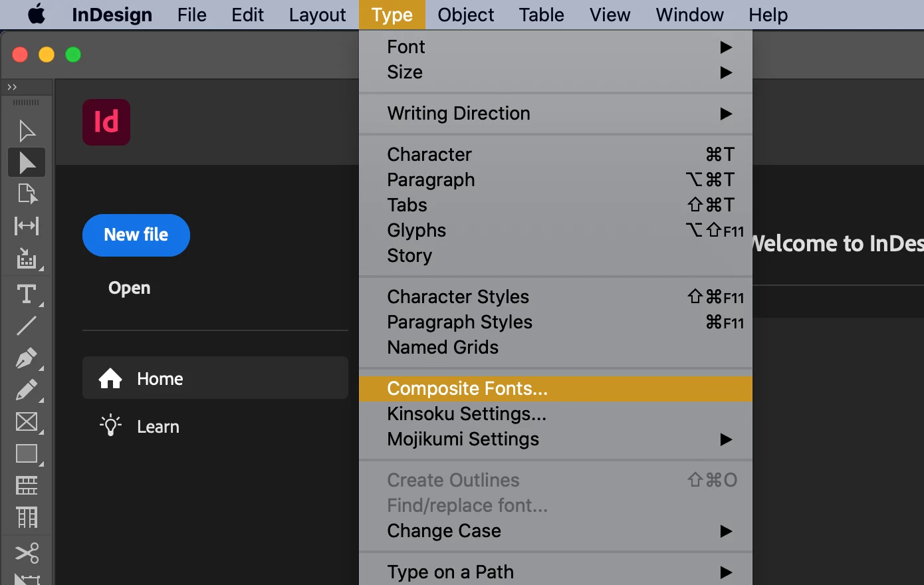Choose the Line tool
The height and width of the screenshot is (585, 924).
(x=27, y=326)
